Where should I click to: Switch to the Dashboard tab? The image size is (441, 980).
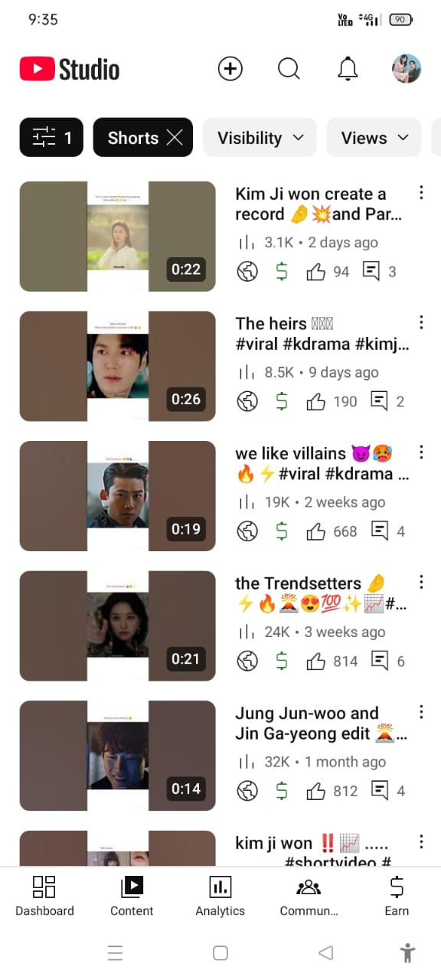click(44, 897)
